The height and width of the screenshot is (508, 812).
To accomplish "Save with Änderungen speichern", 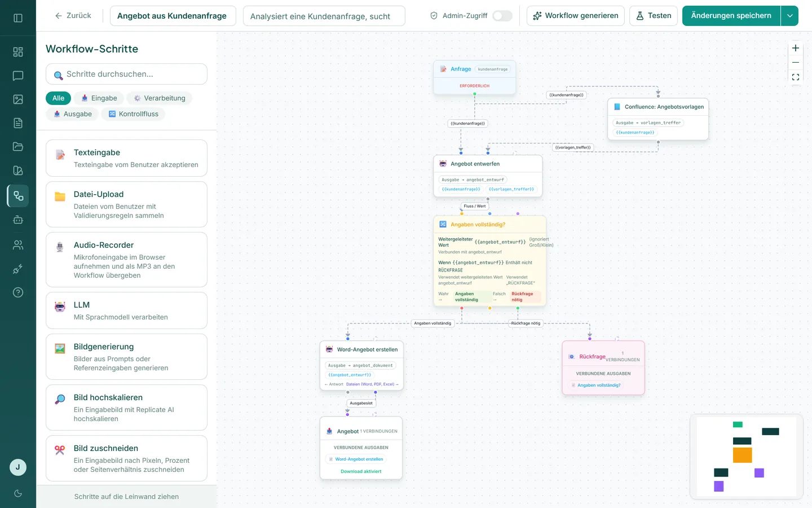I will click(x=731, y=16).
